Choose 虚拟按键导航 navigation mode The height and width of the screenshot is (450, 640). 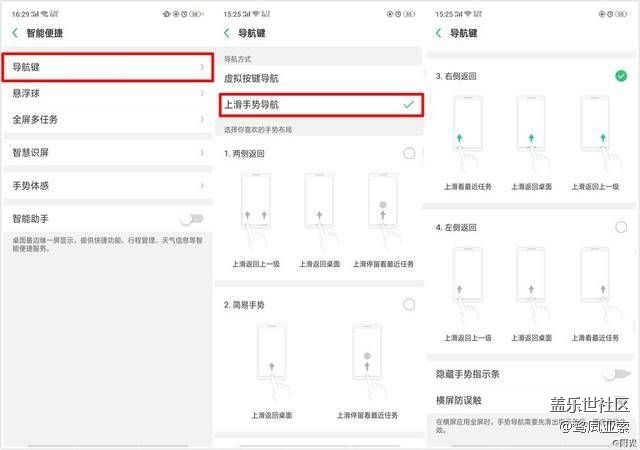(320, 77)
